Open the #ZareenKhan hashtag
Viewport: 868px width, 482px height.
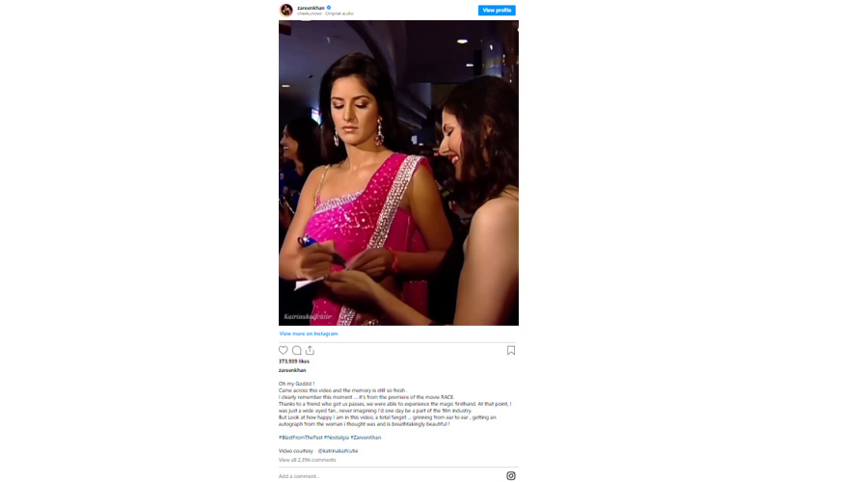[x=366, y=438]
